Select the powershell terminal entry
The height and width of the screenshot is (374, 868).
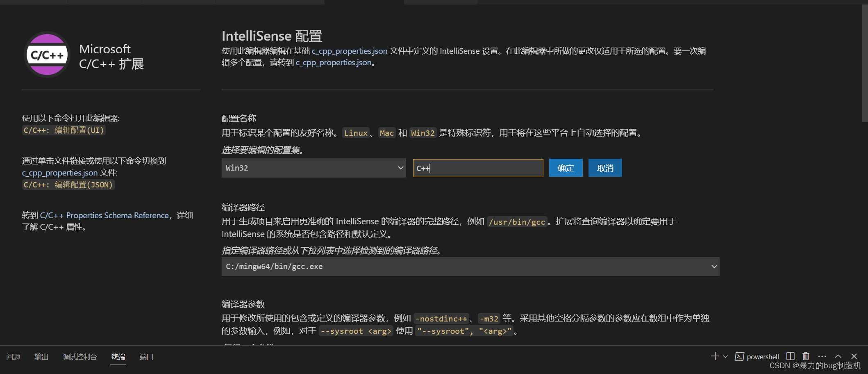pyautogui.click(x=757, y=356)
